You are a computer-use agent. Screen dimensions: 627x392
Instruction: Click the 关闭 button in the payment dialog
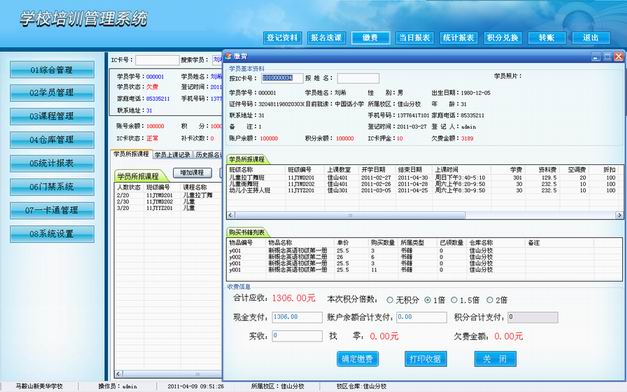[495, 359]
